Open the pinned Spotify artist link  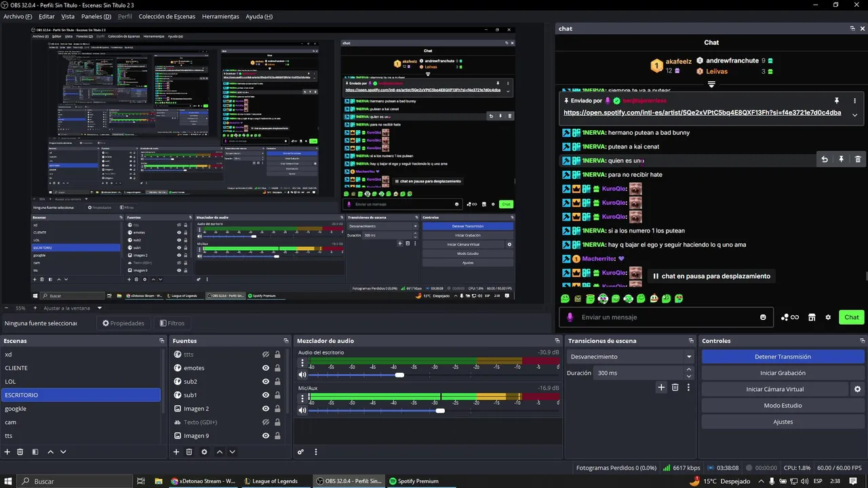702,113
